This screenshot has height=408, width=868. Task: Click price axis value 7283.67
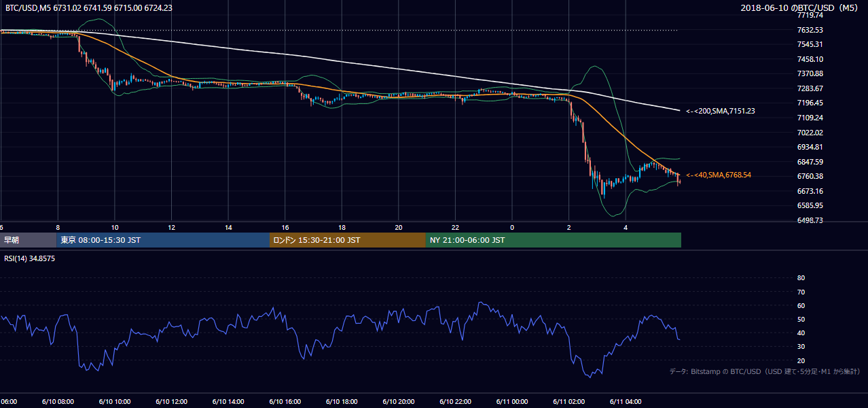pos(810,88)
